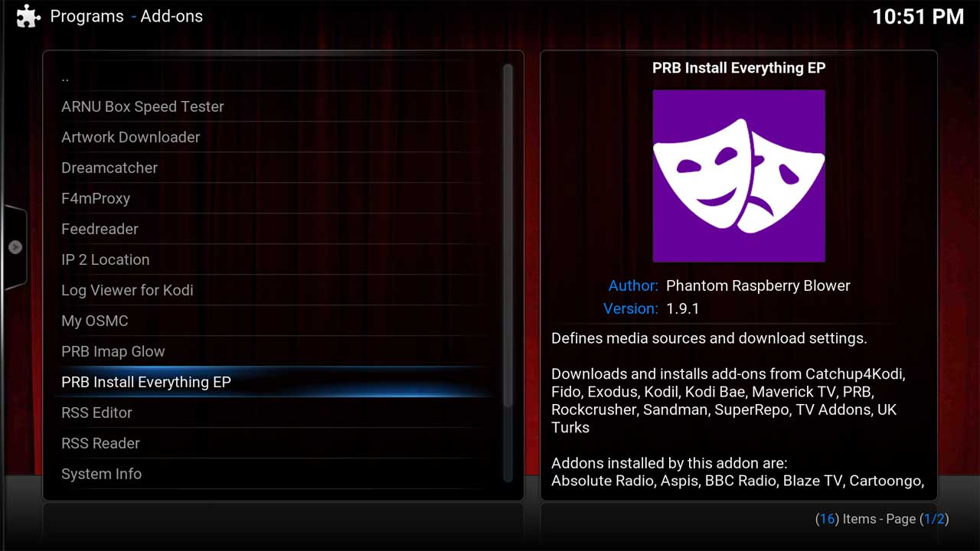Go up with the '..' parent entry
The image size is (980, 551).
pyautogui.click(x=274, y=77)
